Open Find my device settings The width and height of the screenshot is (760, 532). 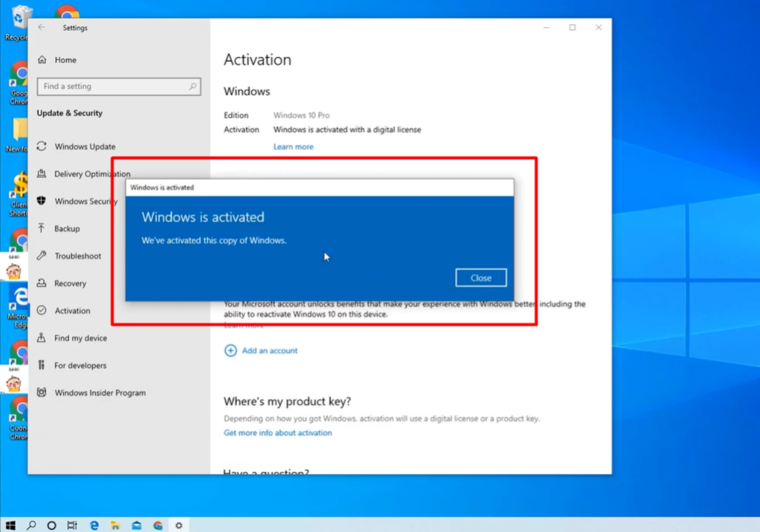pos(81,338)
